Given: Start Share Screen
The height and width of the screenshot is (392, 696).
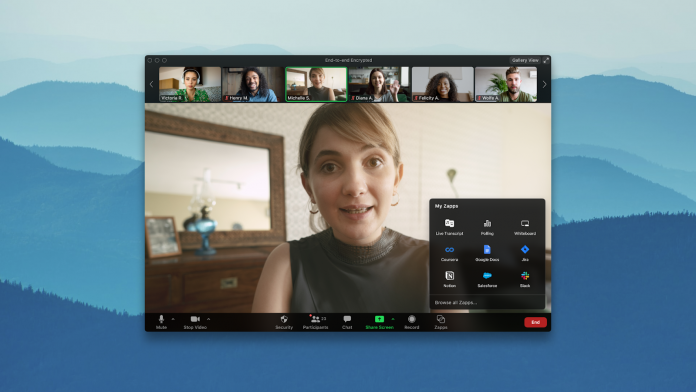Looking at the screenshot, I should point(380,322).
